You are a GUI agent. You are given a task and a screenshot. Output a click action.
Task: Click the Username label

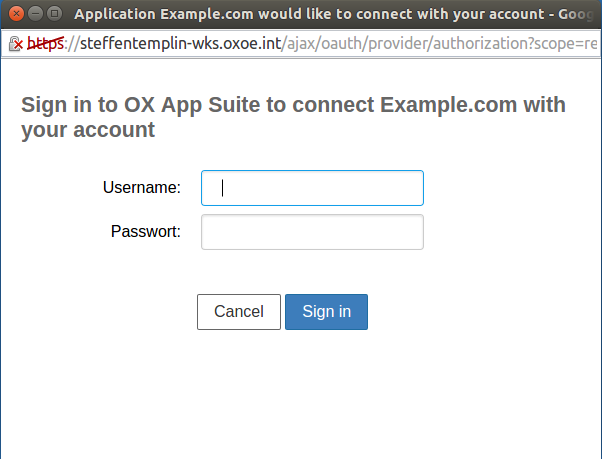tap(142, 187)
